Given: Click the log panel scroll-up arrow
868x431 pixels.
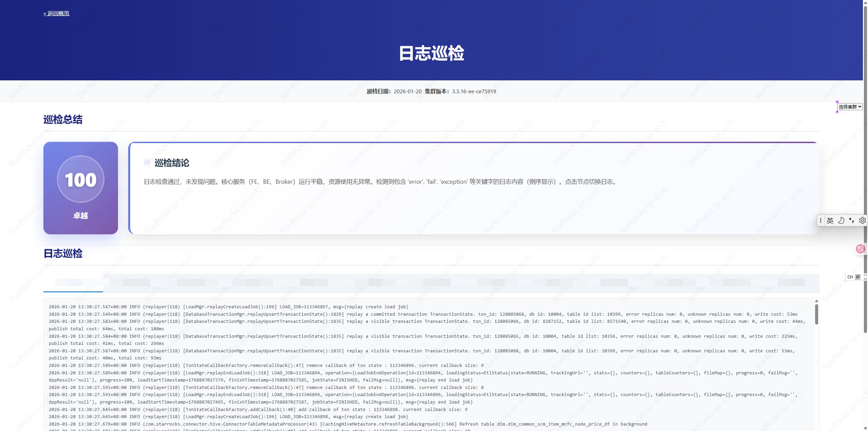Looking at the screenshot, I should pyautogui.click(x=816, y=301).
